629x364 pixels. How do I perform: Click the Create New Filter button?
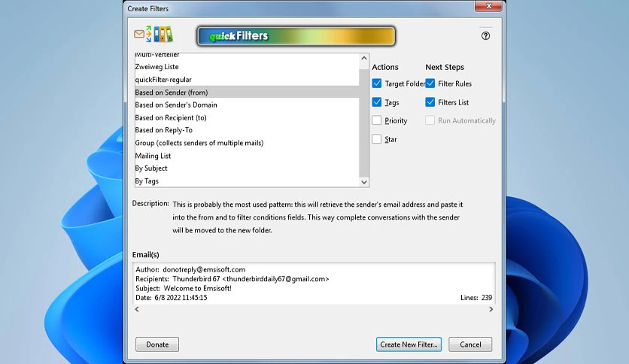[409, 344]
